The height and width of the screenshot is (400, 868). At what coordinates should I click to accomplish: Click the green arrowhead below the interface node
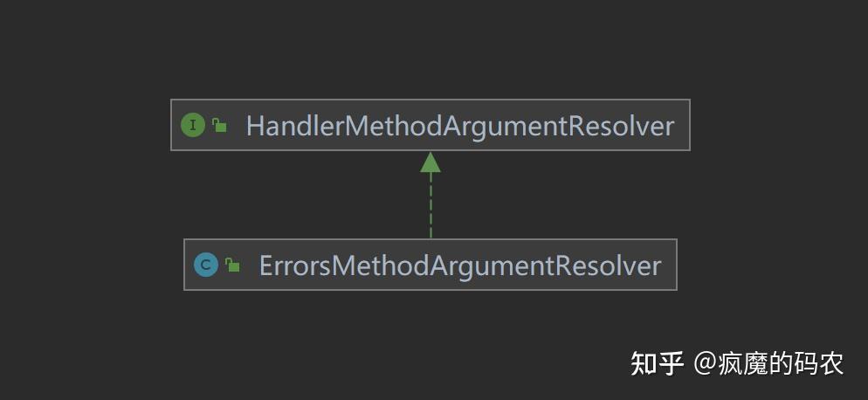(431, 162)
